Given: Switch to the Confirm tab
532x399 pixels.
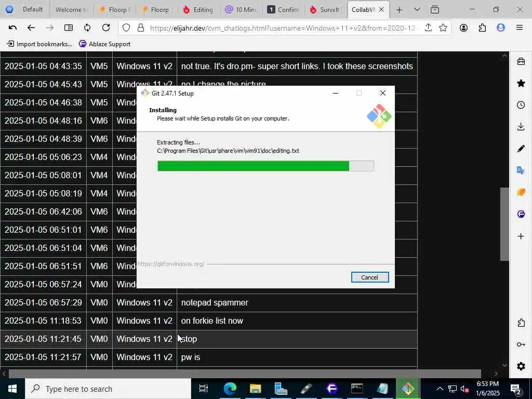Looking at the screenshot, I should pos(283,9).
